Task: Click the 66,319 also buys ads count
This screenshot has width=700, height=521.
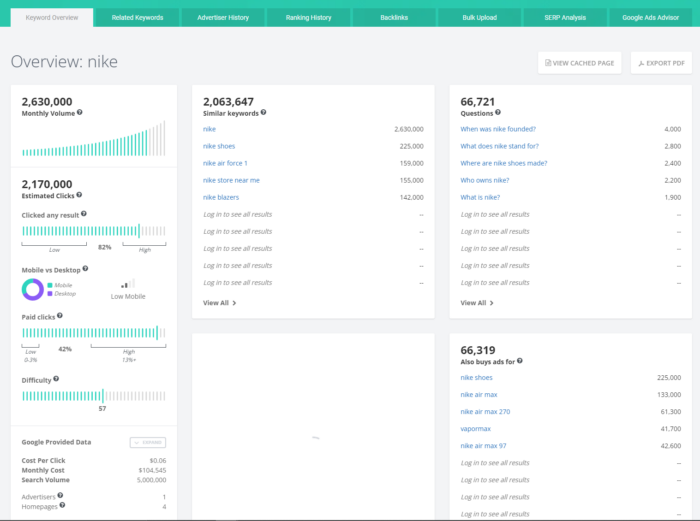Action: pos(478,350)
